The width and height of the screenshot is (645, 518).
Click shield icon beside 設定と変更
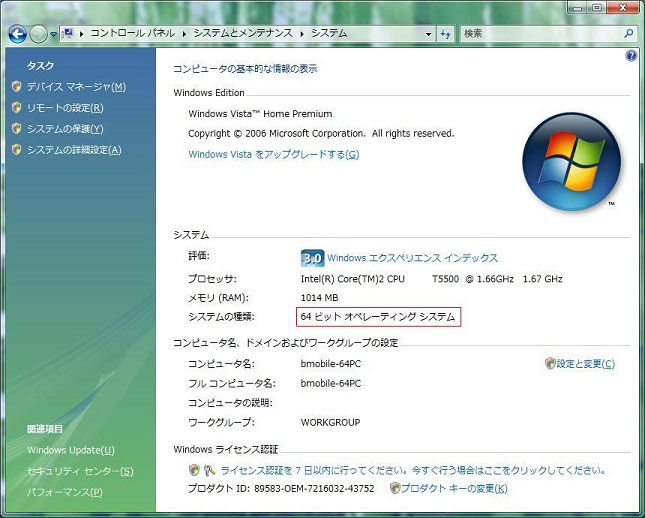coord(550,363)
